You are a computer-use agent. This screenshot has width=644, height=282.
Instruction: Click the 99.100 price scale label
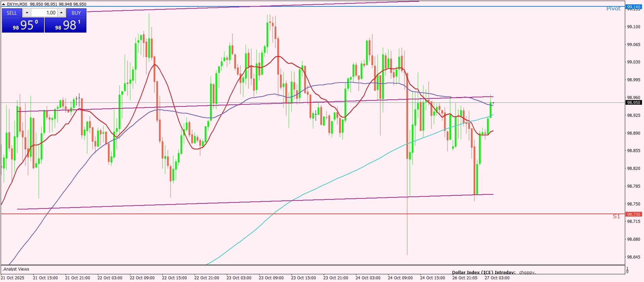click(x=634, y=27)
